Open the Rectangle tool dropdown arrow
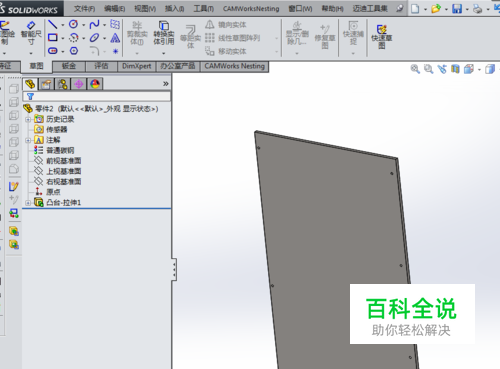500x369 pixels. [63, 38]
